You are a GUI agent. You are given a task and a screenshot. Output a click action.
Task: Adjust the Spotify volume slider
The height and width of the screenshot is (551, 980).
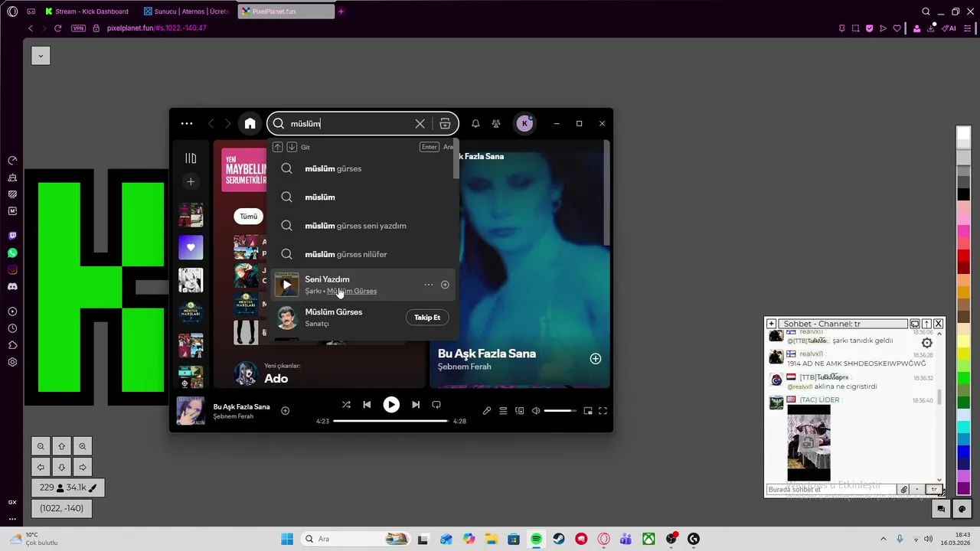pyautogui.click(x=560, y=411)
